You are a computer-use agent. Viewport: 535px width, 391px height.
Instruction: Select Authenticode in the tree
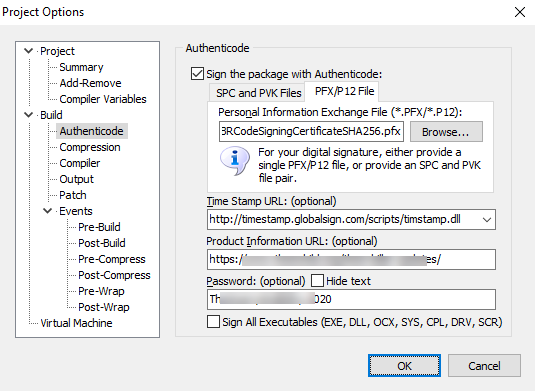(91, 131)
